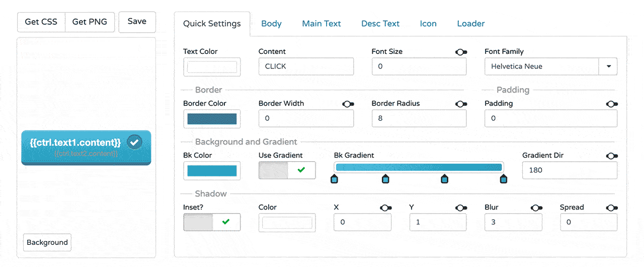Click the checkmark icon on preview button

pyautogui.click(x=134, y=142)
